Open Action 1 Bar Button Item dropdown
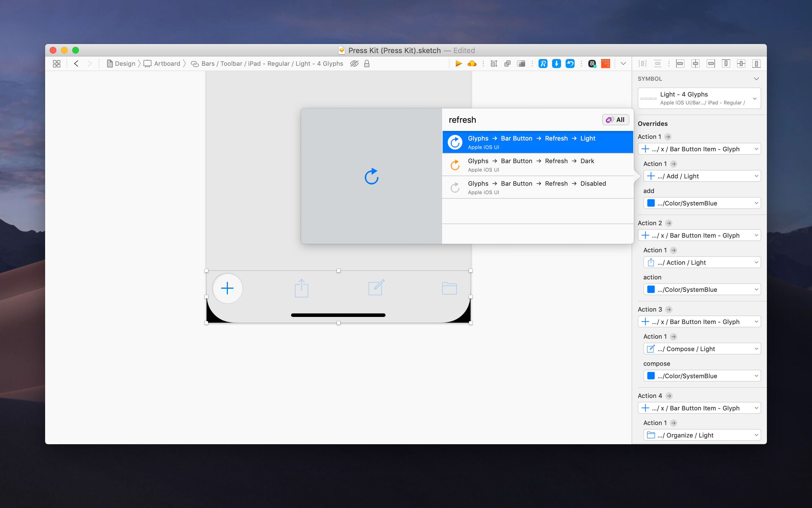812x508 pixels. tap(699, 149)
